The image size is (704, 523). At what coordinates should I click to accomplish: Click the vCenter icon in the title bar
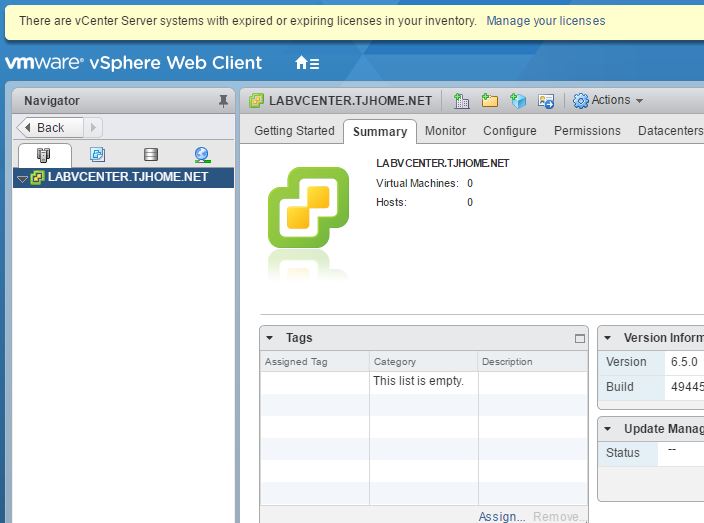[256, 101]
